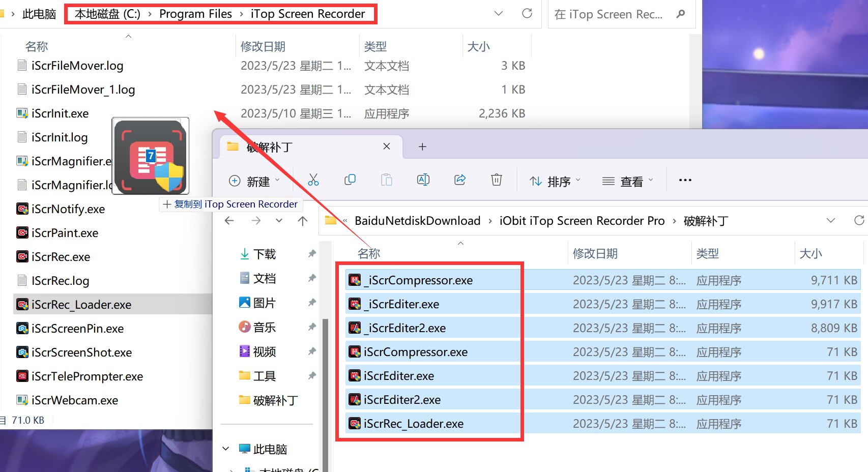Click the Share icon in toolbar
868x472 pixels.
pyautogui.click(x=460, y=180)
